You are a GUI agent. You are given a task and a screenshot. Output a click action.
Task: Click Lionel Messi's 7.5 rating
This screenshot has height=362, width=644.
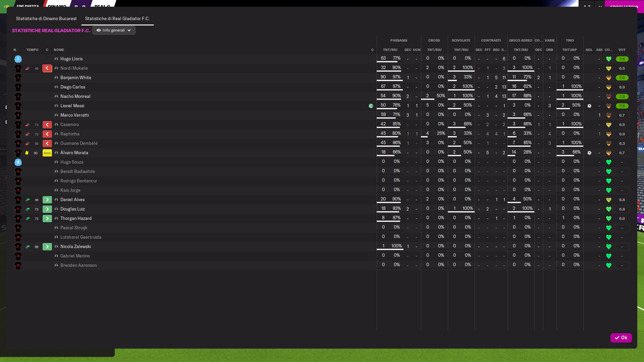[x=622, y=106]
